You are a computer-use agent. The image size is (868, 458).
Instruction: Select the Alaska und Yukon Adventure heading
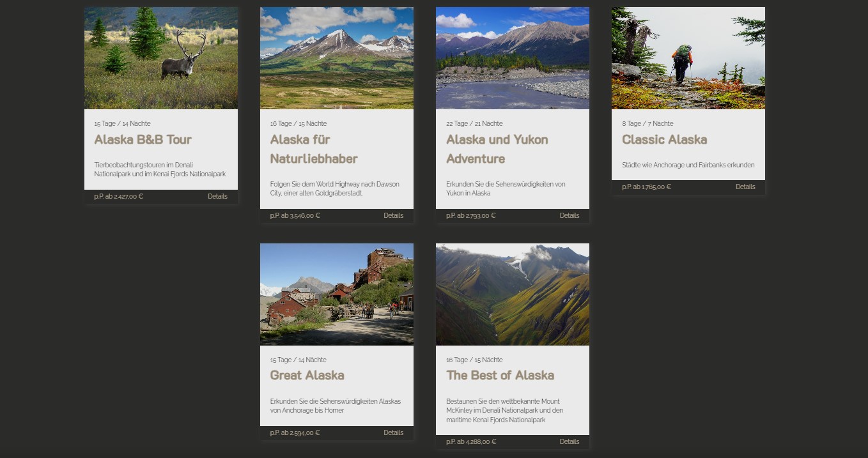pos(497,149)
